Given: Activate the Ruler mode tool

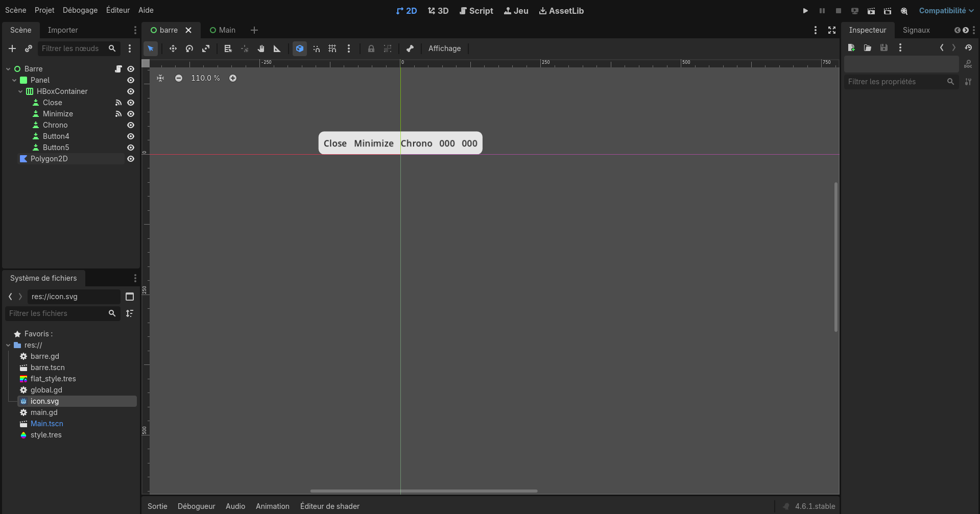Looking at the screenshot, I should pyautogui.click(x=277, y=48).
